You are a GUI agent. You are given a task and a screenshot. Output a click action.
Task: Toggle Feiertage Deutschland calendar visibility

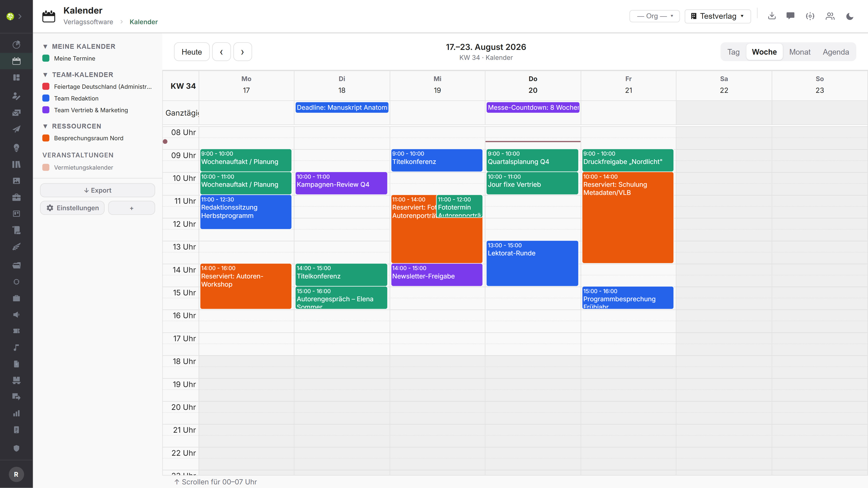pos(46,86)
